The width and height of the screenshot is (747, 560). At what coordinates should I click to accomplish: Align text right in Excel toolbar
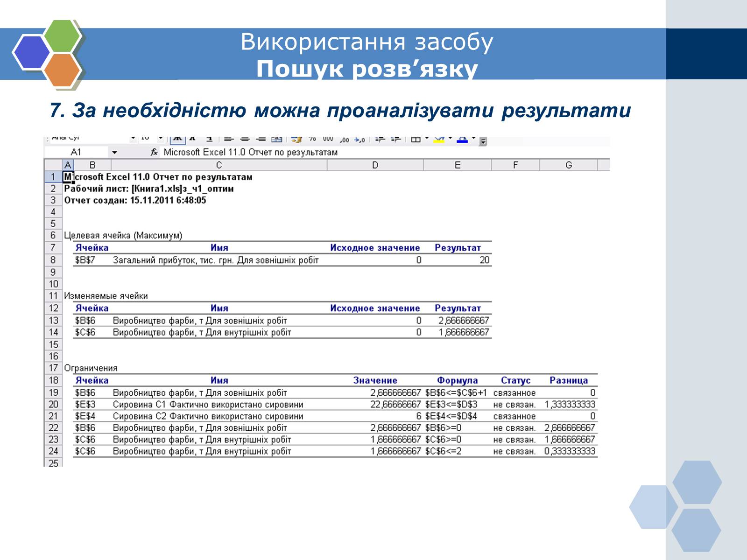[x=261, y=139]
